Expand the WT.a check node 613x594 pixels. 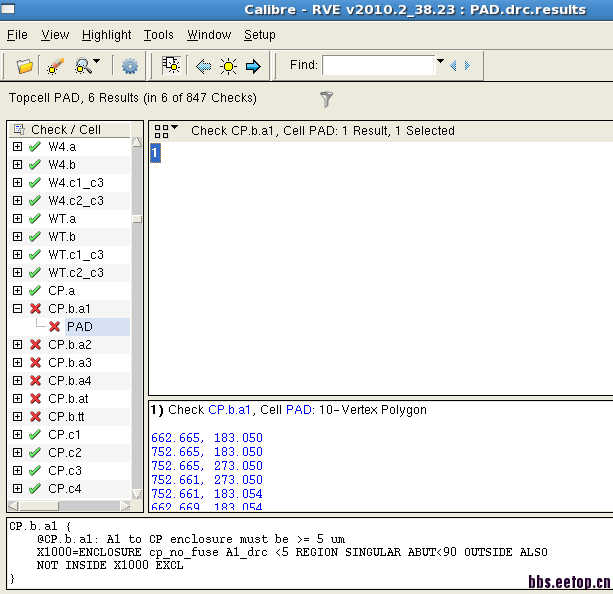coord(17,218)
